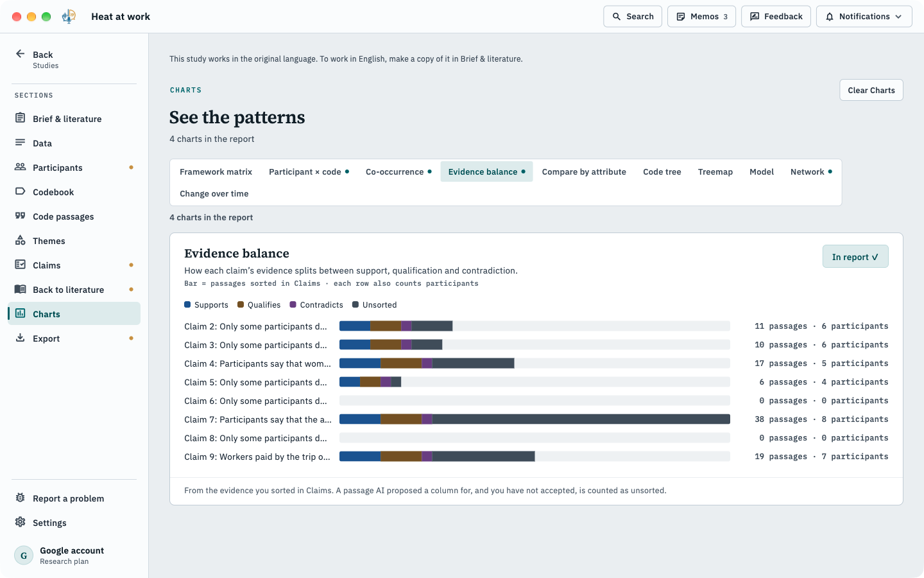Click the Export download icon
The height and width of the screenshot is (578, 924).
click(x=20, y=338)
